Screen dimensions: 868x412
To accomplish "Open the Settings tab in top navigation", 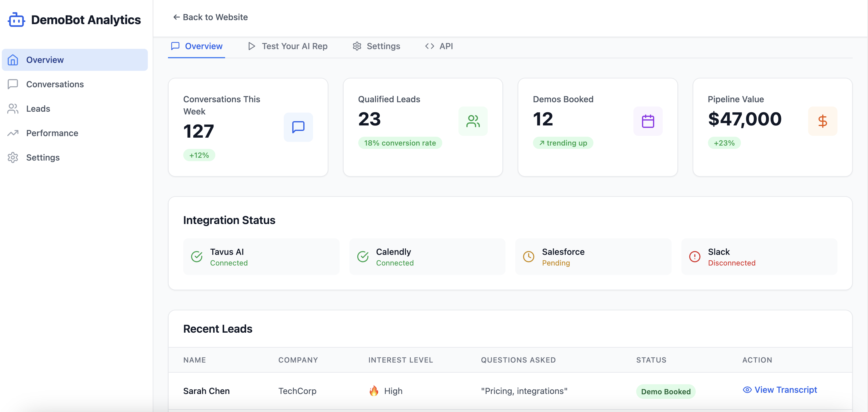I will 376,46.
